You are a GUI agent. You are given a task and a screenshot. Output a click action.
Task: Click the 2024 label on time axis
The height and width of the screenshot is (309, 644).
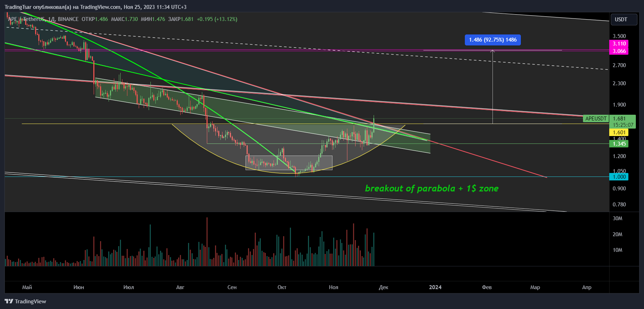tap(435, 287)
